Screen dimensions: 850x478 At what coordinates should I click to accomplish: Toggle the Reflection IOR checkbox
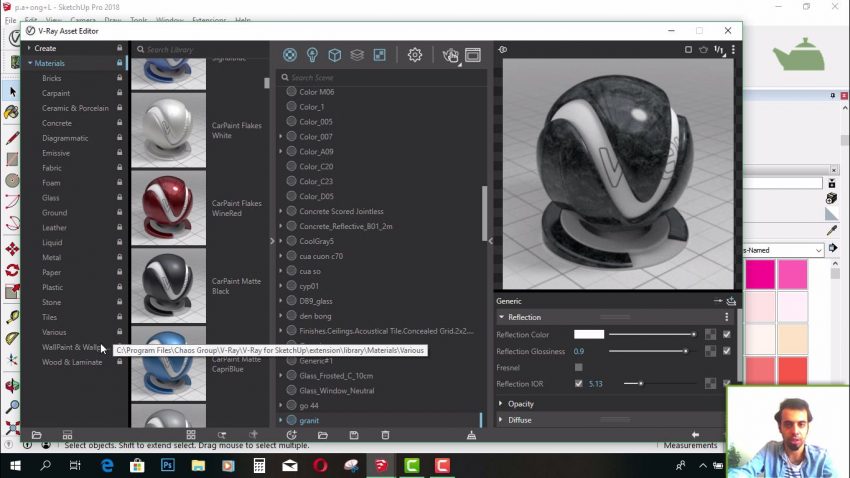pos(578,384)
